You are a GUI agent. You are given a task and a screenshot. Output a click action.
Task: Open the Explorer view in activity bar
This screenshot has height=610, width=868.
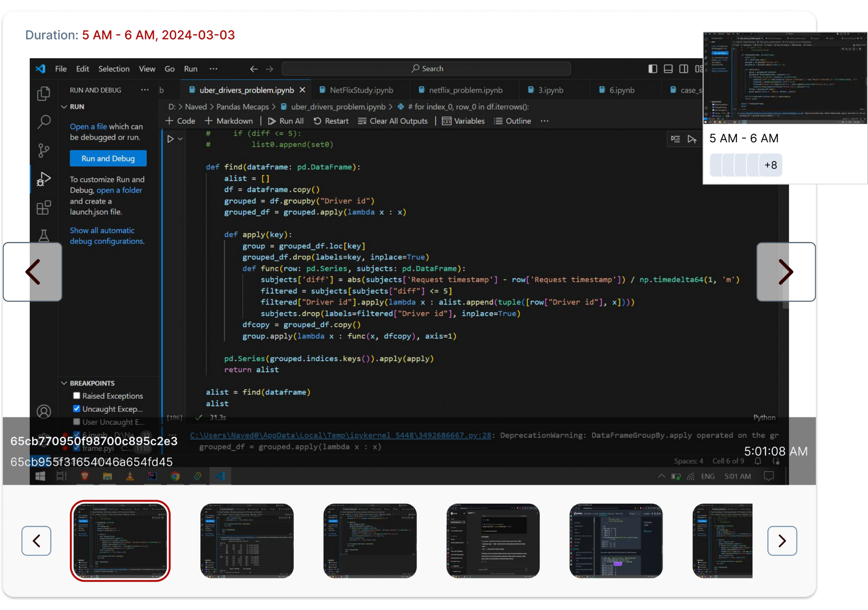click(44, 94)
